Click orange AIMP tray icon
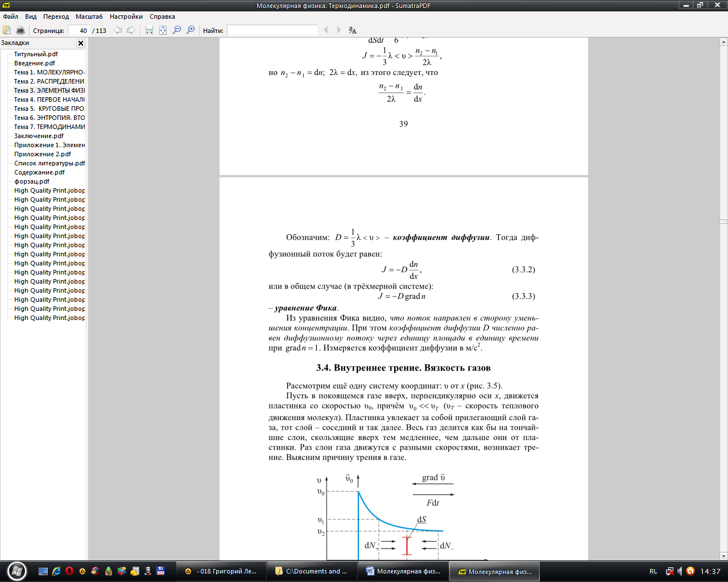The width and height of the screenshot is (728, 582). (x=690, y=571)
